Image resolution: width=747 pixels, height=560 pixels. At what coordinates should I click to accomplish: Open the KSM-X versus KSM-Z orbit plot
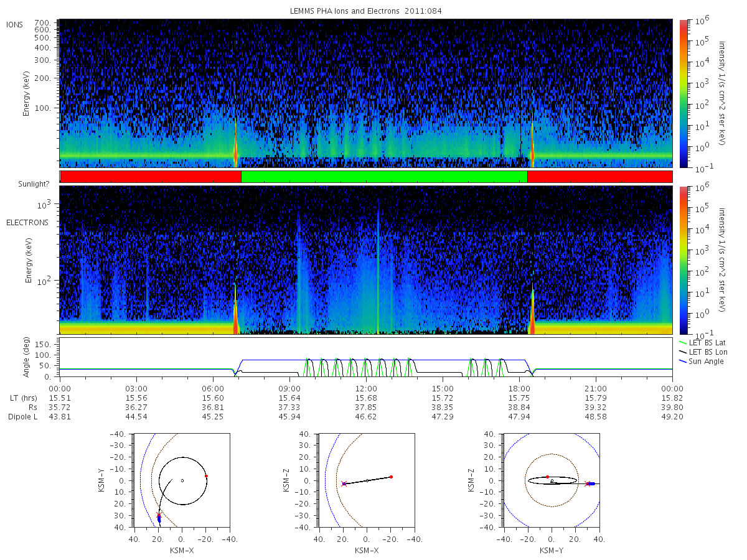[x=367, y=480]
